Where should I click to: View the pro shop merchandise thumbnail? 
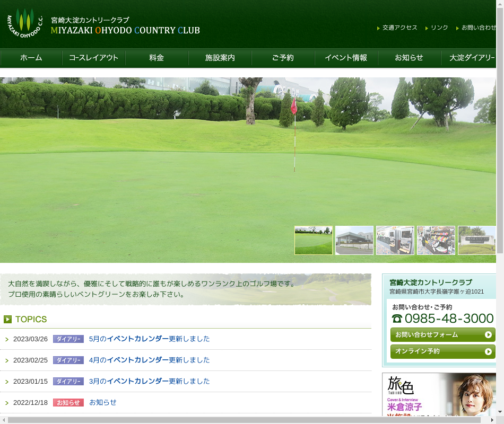pyautogui.click(x=436, y=241)
